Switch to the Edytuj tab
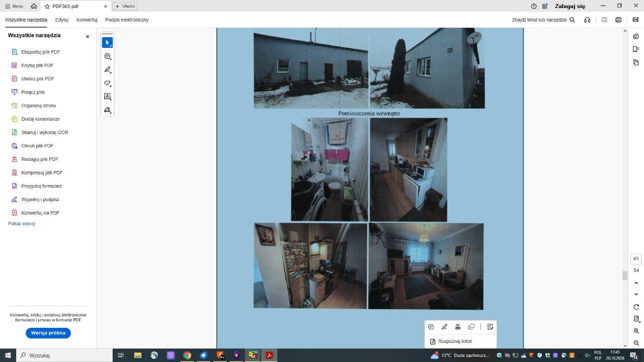The height and width of the screenshot is (362, 644). (x=62, y=20)
